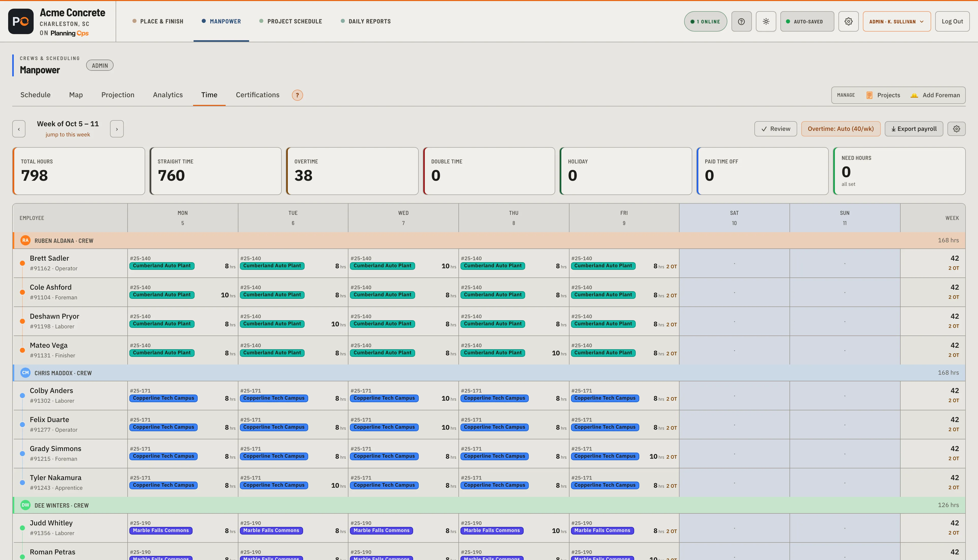
Task: Click Cole Ashford's Monday 10 hrs entry
Action: tap(228, 295)
